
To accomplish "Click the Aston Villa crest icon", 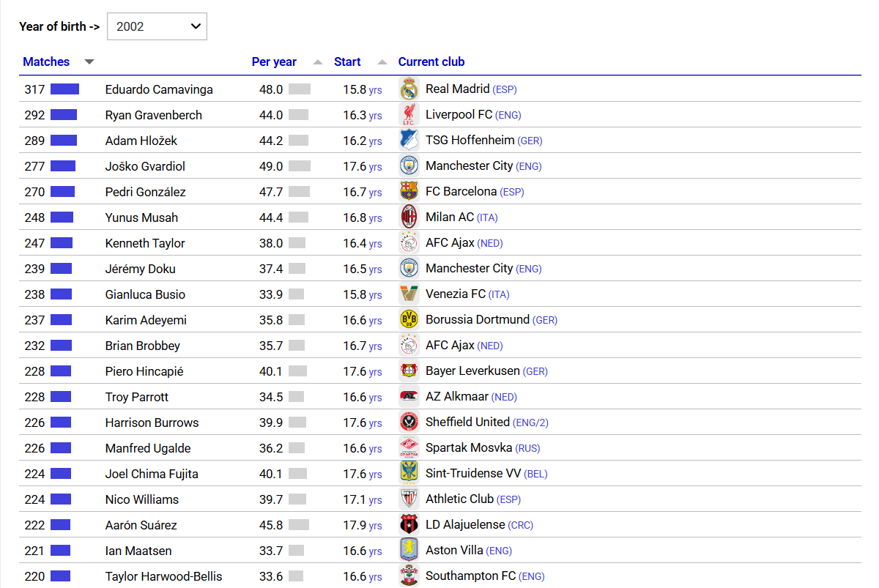I will coord(409,551).
